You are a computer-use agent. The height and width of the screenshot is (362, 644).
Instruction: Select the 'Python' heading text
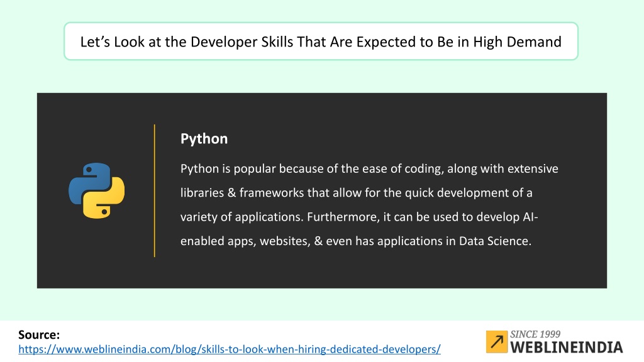click(x=204, y=139)
